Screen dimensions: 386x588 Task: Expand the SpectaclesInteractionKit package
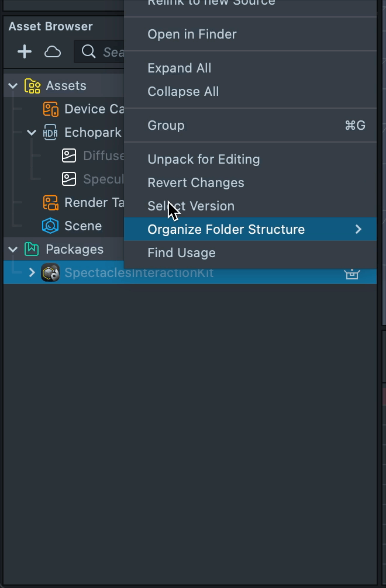pyautogui.click(x=32, y=273)
